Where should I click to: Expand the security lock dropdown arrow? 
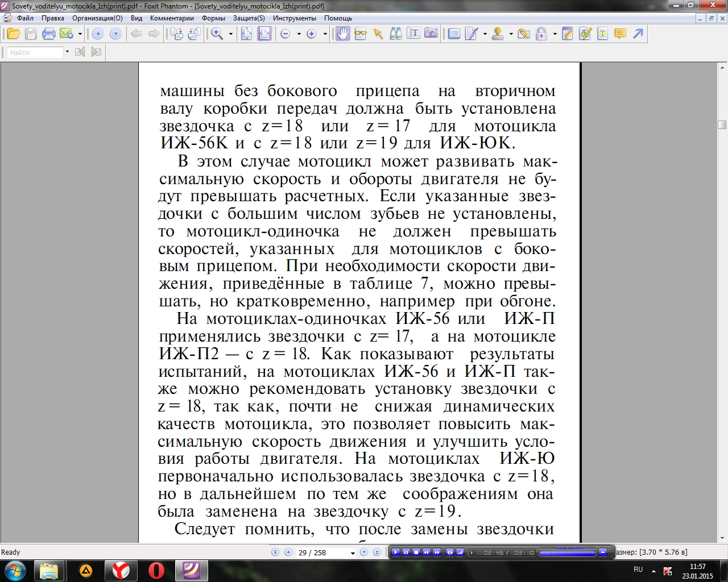pyautogui.click(x=555, y=34)
